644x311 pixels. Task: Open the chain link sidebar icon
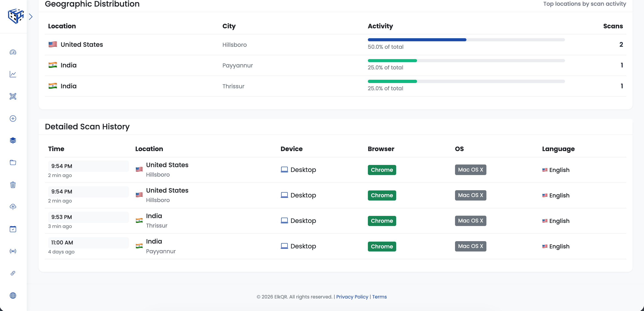[13, 273]
